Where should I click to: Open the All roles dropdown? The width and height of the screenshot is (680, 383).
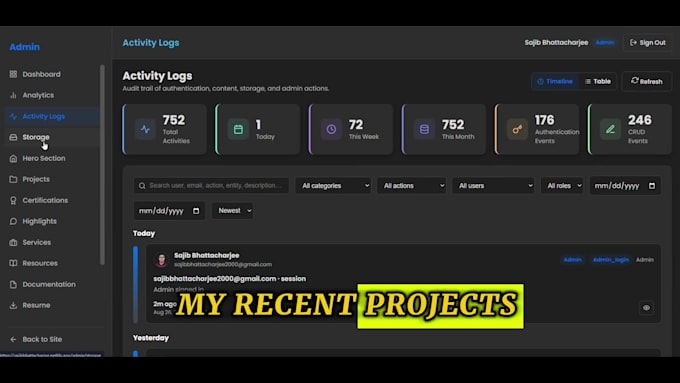coord(562,186)
